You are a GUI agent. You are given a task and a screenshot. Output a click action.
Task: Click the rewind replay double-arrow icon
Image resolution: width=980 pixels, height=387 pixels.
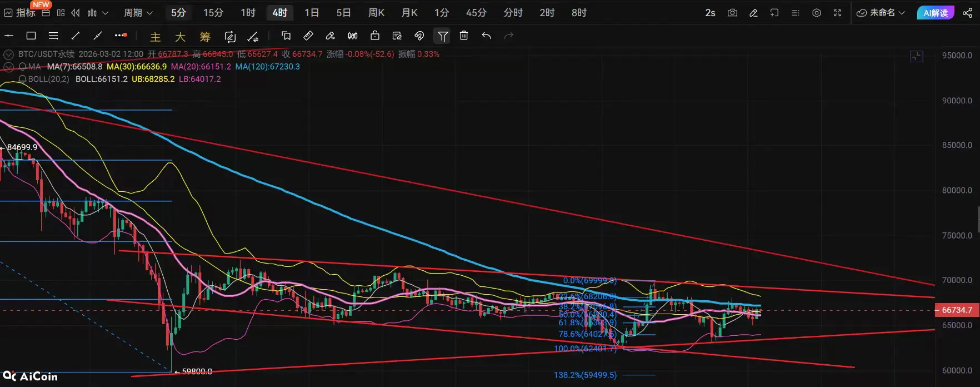(76, 13)
